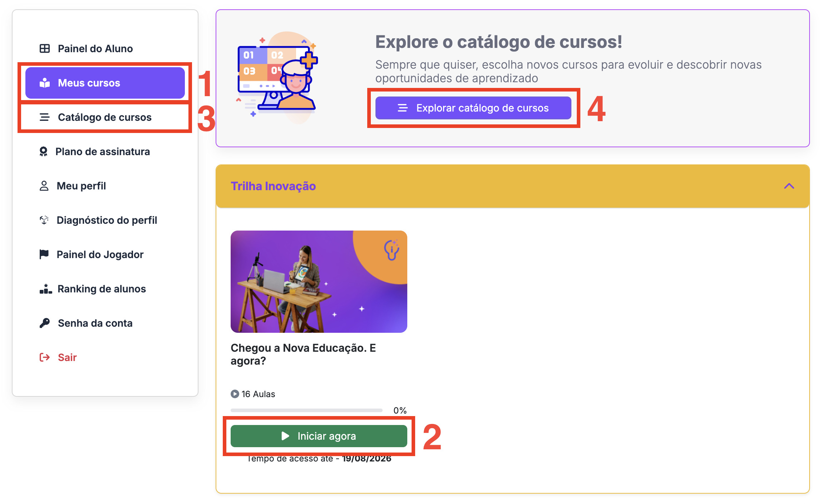Go to Plano de assinatura page
Viewport: 821px width, 504px height.
(102, 152)
